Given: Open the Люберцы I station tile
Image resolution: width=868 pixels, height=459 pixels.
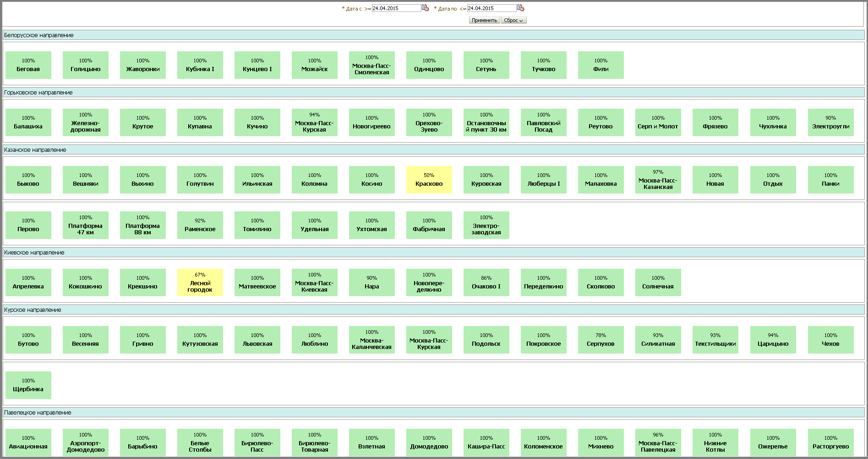Looking at the screenshot, I should pos(544,180).
